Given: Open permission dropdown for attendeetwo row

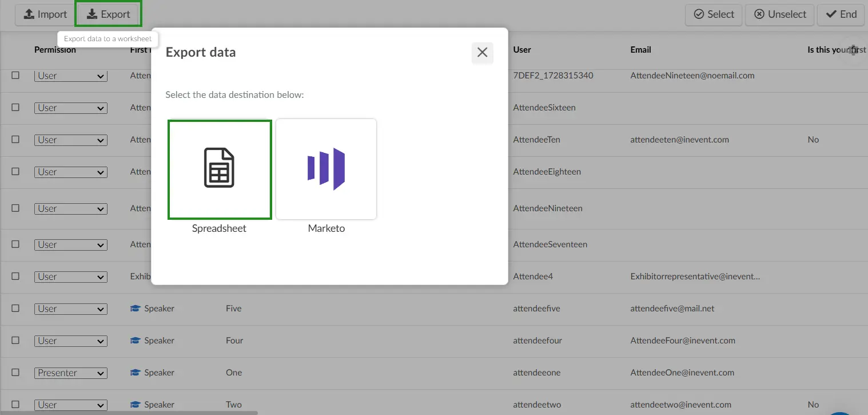Looking at the screenshot, I should click(71, 405).
